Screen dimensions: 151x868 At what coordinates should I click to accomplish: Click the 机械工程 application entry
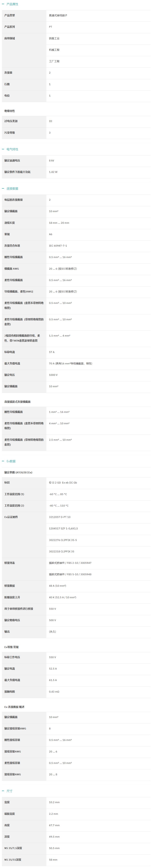point(54,50)
